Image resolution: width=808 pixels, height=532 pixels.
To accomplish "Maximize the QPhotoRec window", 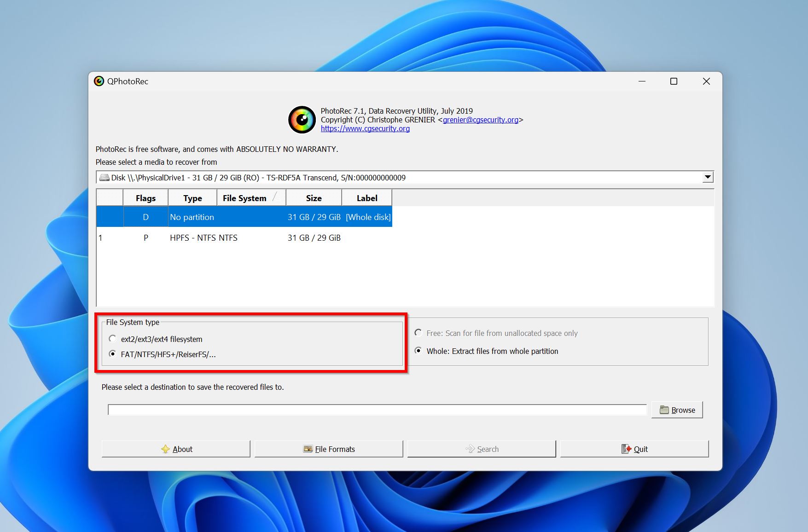I will coord(674,81).
